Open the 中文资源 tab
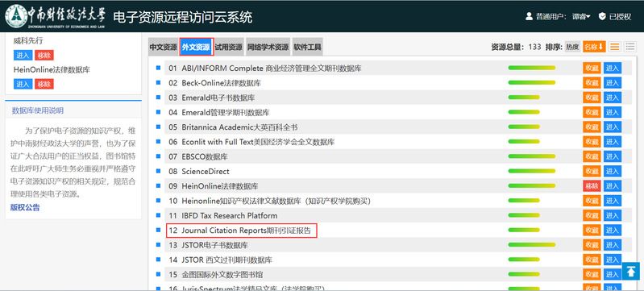Screen dimensions: 644x291 click(x=163, y=47)
